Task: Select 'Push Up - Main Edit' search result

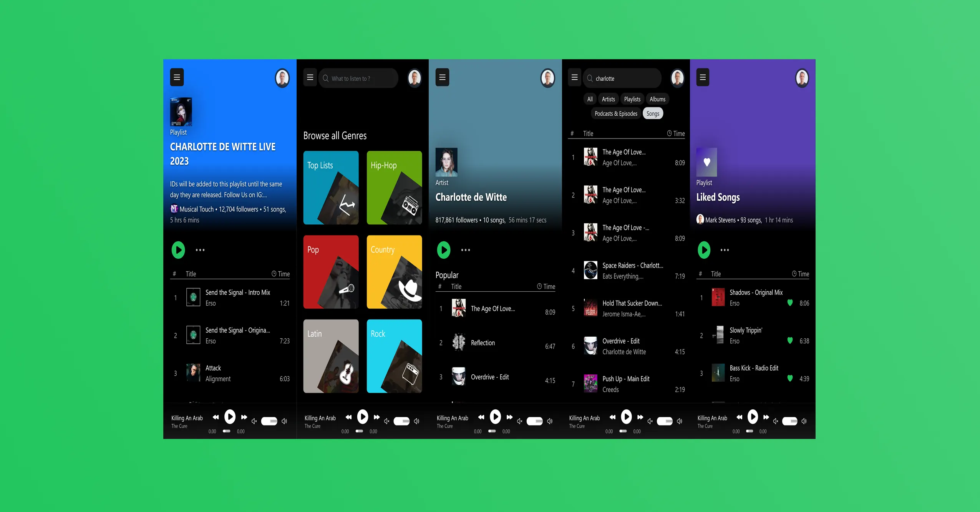Action: [626, 384]
